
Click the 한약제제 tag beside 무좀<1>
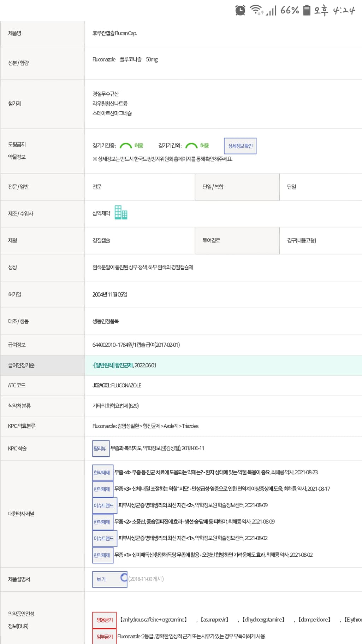click(x=103, y=555)
